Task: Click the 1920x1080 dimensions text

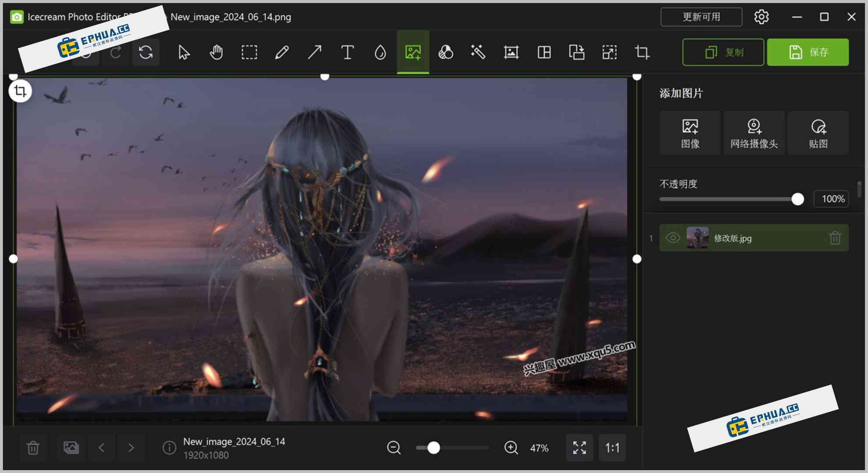Action: (x=206, y=455)
